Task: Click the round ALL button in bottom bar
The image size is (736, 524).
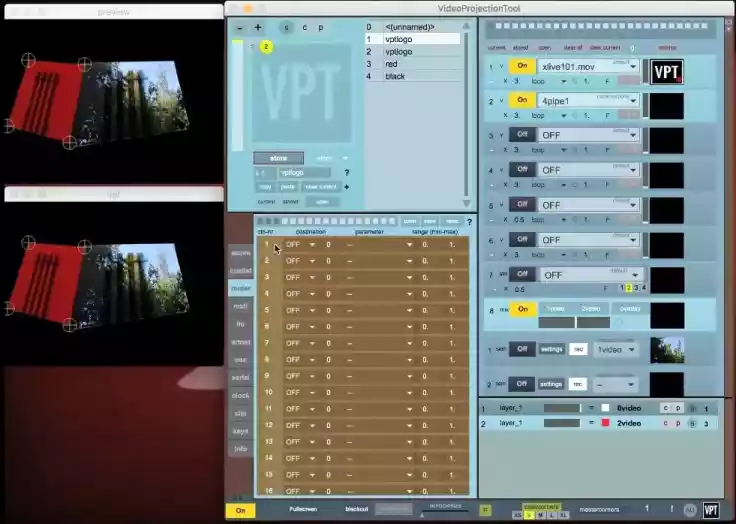Action: click(x=690, y=510)
